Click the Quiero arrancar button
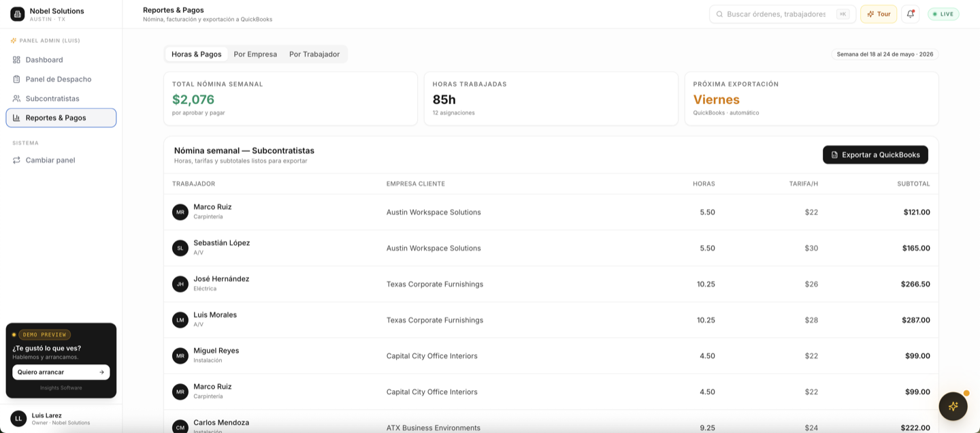This screenshot has height=433, width=980. coord(61,372)
